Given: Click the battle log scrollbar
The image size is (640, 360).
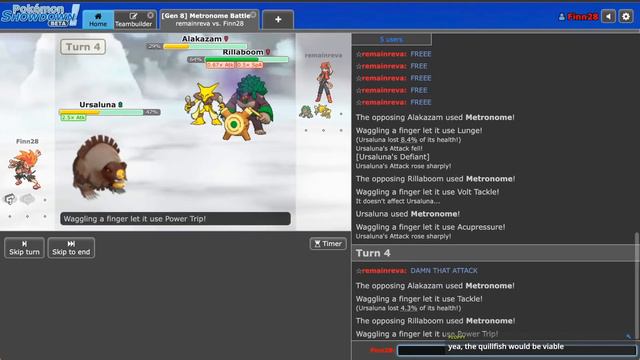Looking at the screenshot, I should 637,286.
